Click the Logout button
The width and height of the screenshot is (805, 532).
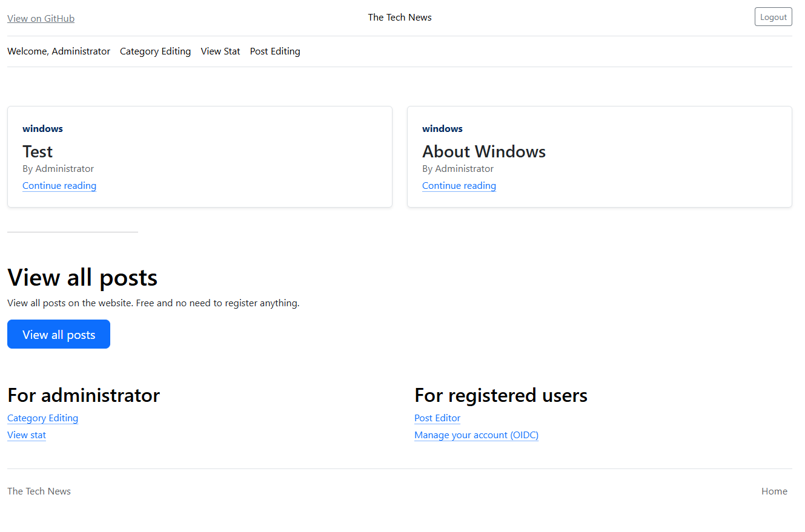pyautogui.click(x=773, y=16)
